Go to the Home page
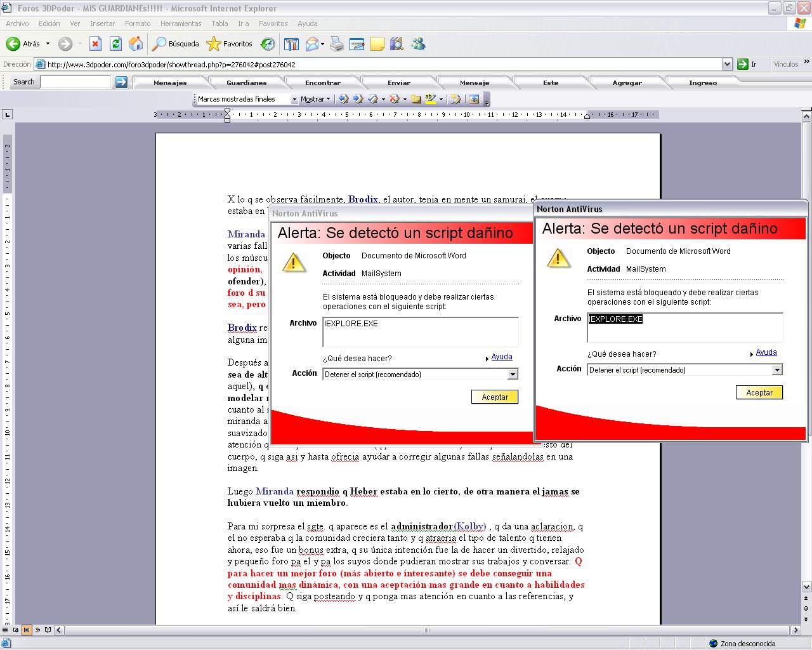This screenshot has height=650, width=812. (136, 44)
